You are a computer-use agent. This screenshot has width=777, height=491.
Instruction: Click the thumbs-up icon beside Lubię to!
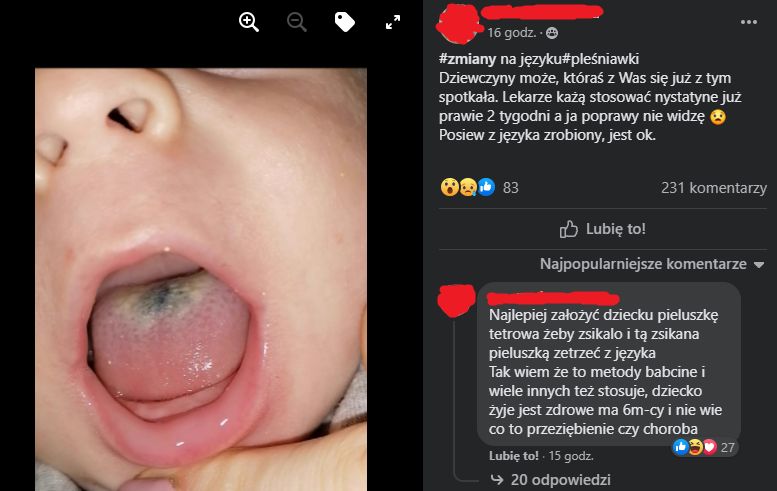click(x=568, y=229)
